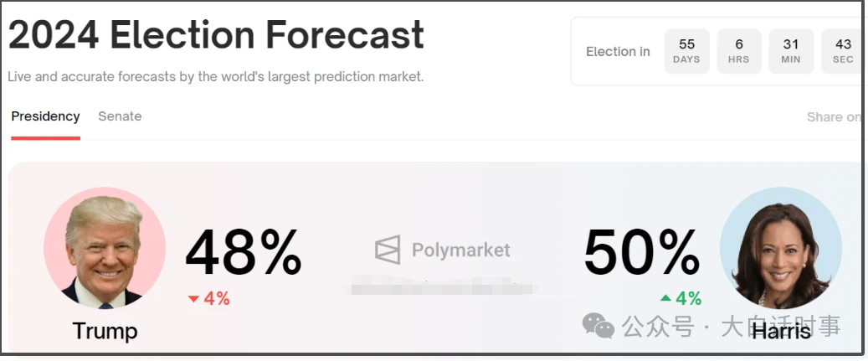The width and height of the screenshot is (868, 361).
Task: Click the Polymarket logo icon
Action: click(388, 250)
